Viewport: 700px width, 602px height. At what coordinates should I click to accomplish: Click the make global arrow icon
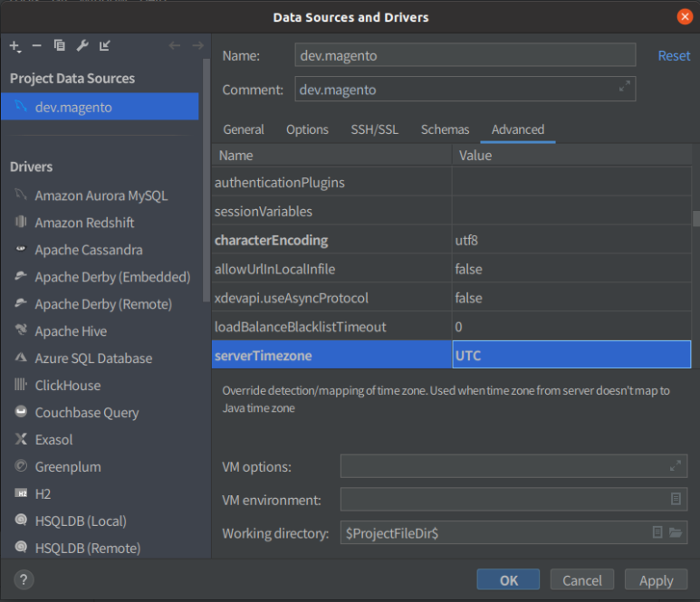click(x=104, y=45)
